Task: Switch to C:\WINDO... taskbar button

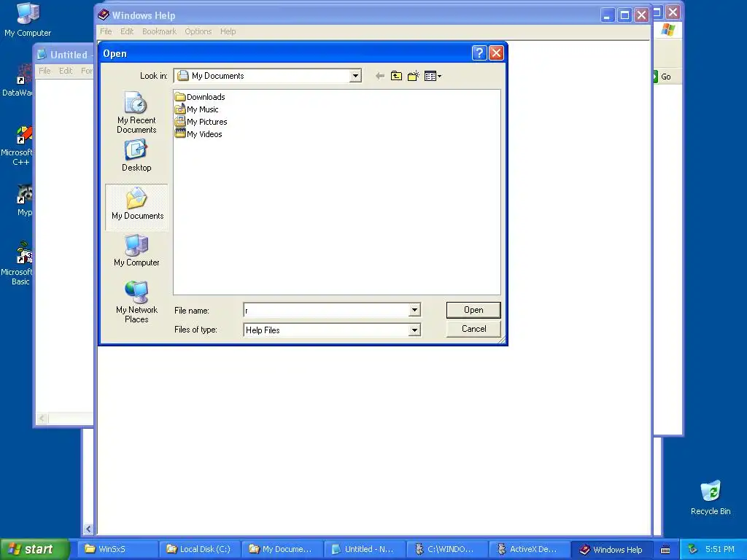Action: click(x=447, y=549)
